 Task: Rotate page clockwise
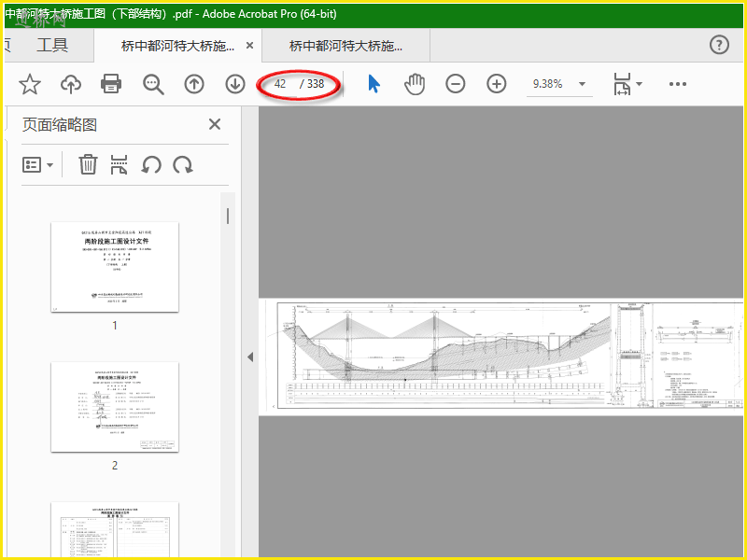click(x=183, y=165)
